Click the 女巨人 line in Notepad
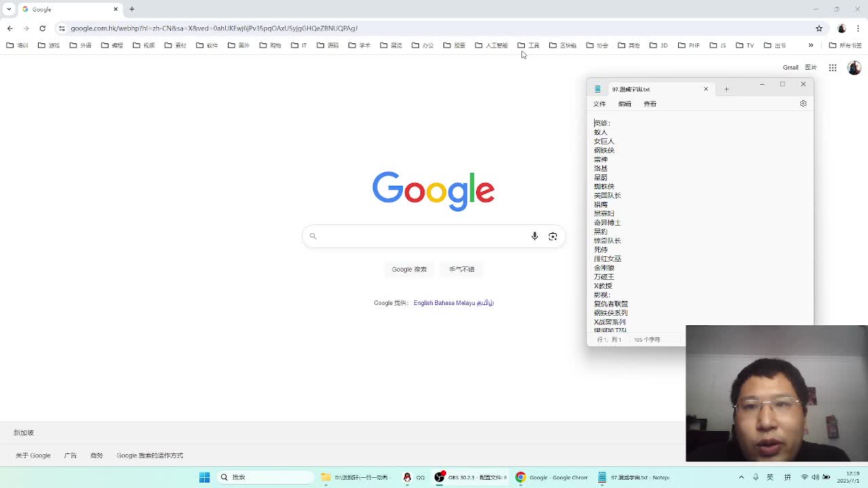This screenshot has height=488, width=868. [x=604, y=141]
